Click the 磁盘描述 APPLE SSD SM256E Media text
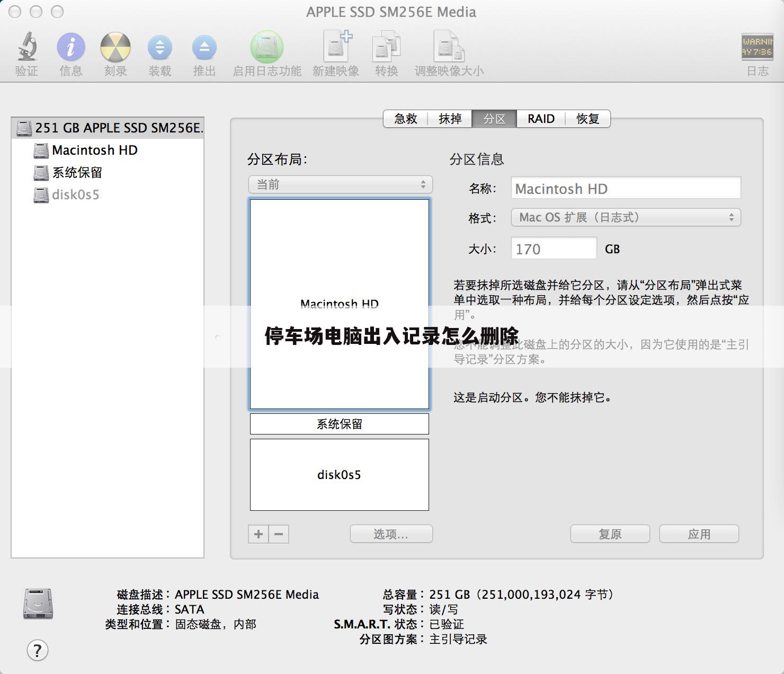The height and width of the screenshot is (674, 784). point(247,595)
